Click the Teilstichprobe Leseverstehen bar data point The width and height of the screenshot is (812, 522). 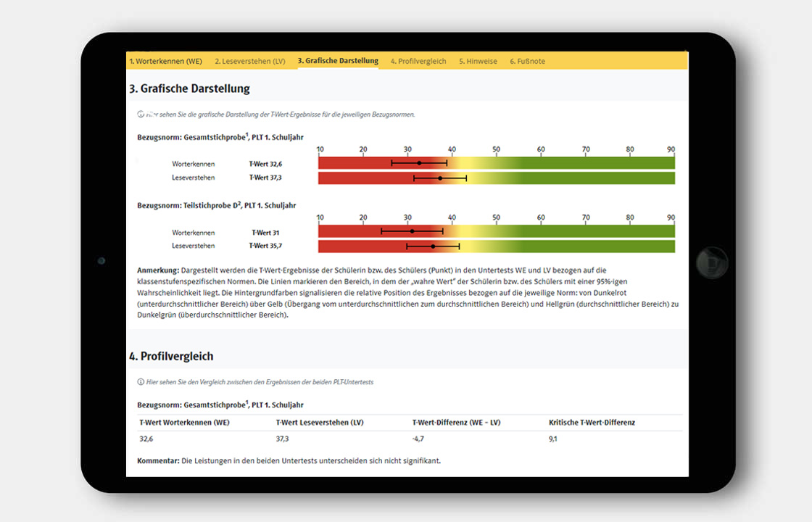click(433, 246)
